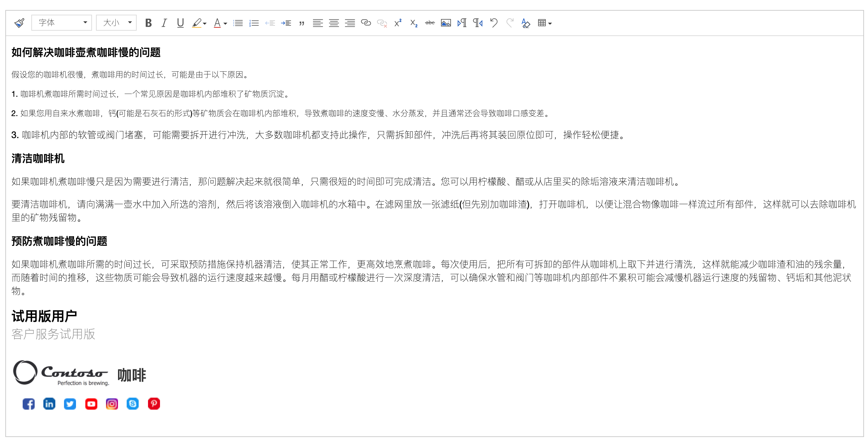Open the YouTube social icon
This screenshot has width=868, height=443.
[91, 404]
